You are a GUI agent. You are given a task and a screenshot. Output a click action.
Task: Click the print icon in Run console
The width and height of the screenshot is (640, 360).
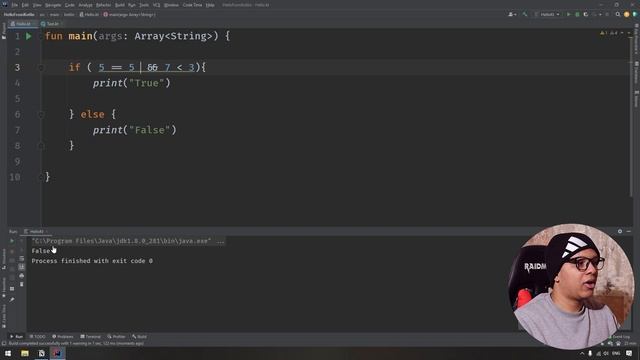click(22, 276)
